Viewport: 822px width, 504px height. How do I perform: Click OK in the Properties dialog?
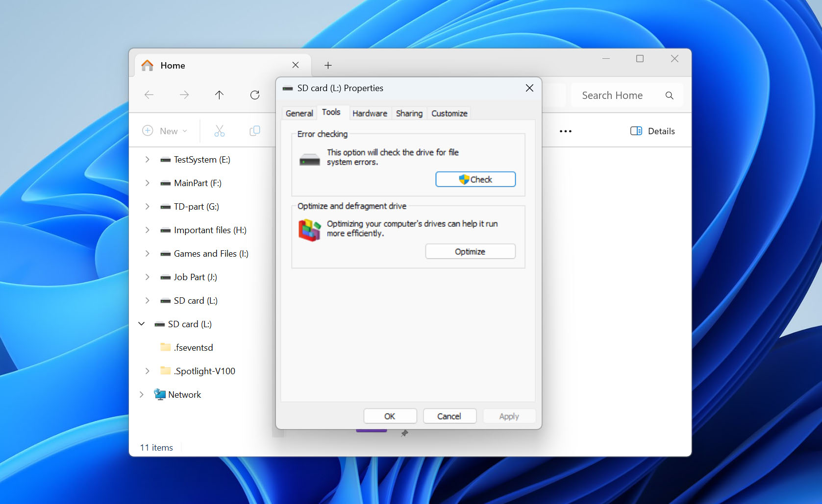[390, 416]
